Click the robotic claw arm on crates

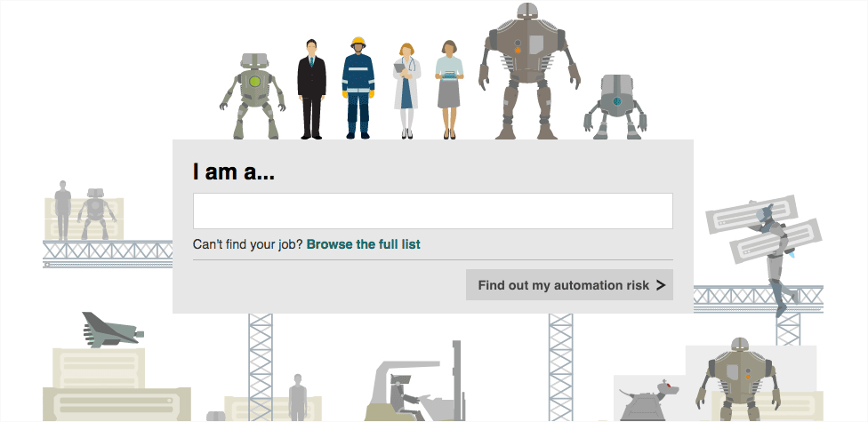pos(113,330)
